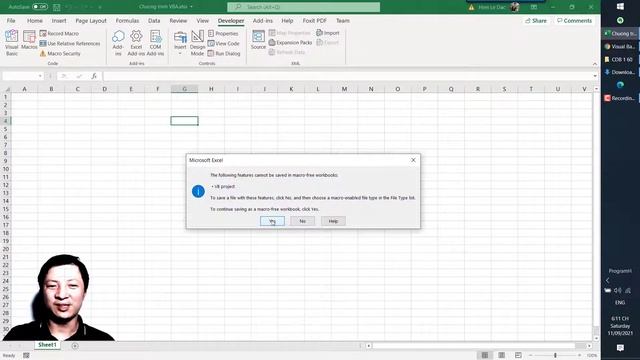The width and height of the screenshot is (640, 360).
Task: Open the XML Source pane
Action: pos(258,40)
